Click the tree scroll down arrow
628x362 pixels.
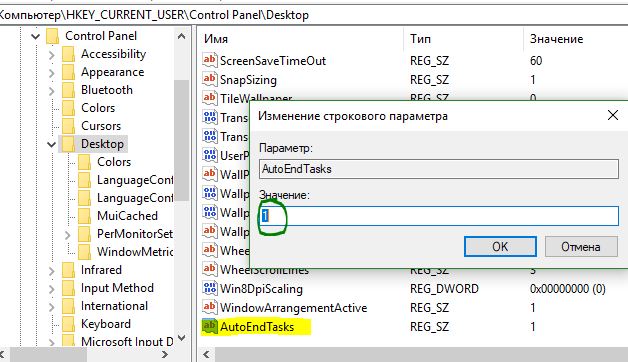181,338
